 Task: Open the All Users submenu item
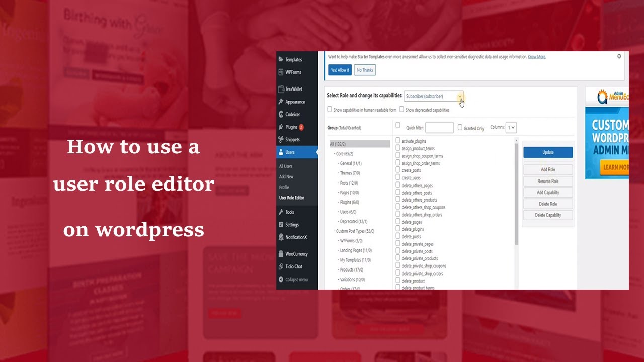[x=286, y=166]
